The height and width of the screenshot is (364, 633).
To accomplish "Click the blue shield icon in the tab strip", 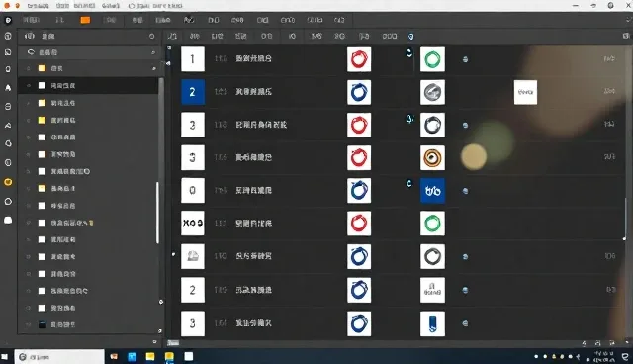I will pos(411,37).
